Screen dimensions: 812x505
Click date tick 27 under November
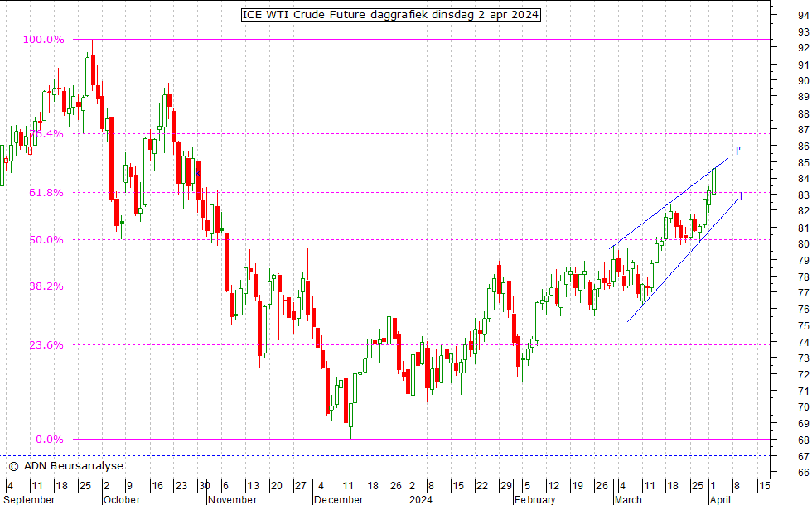(x=300, y=486)
